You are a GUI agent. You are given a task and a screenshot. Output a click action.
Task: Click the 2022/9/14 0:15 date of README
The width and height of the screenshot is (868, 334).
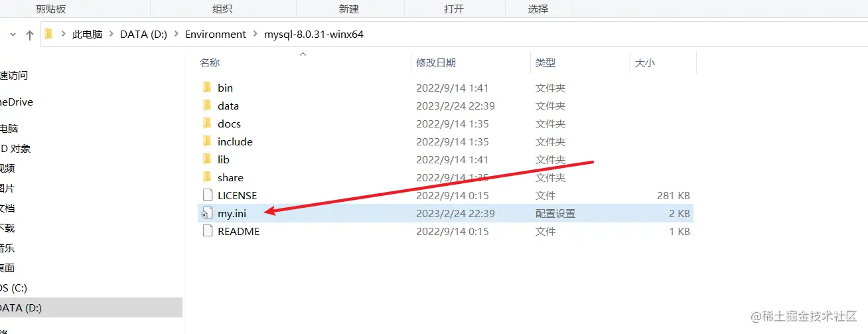pos(453,231)
